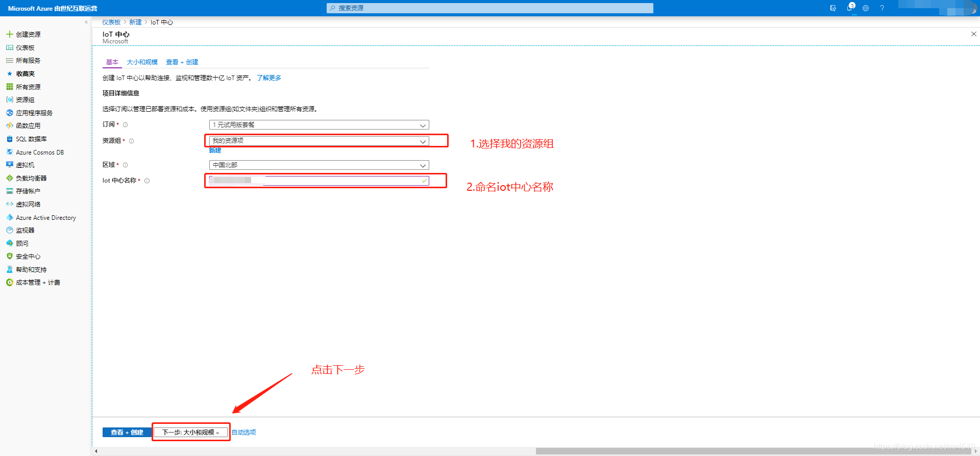
Task: Switch to the 查看 + 创建 tab
Action: (x=182, y=62)
